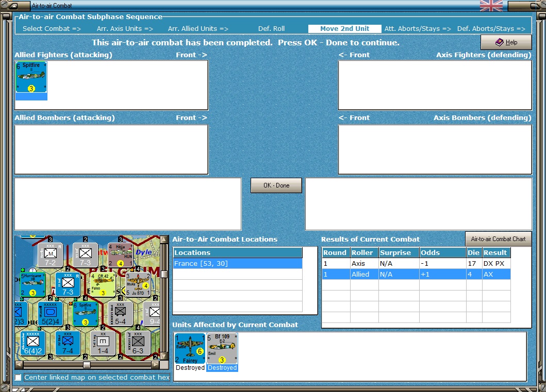Click the Alexander 6(4)2 HQ counter
546x392 pixels.
click(x=32, y=343)
